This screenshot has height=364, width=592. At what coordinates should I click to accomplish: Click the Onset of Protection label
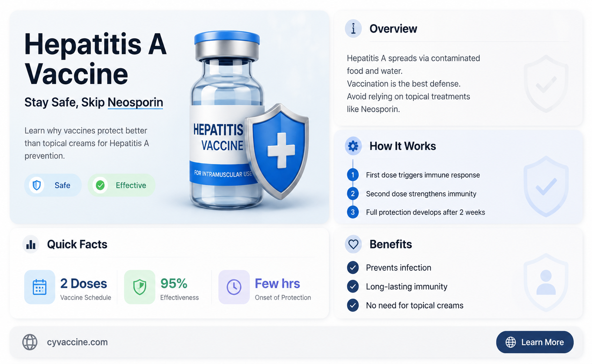283,298
